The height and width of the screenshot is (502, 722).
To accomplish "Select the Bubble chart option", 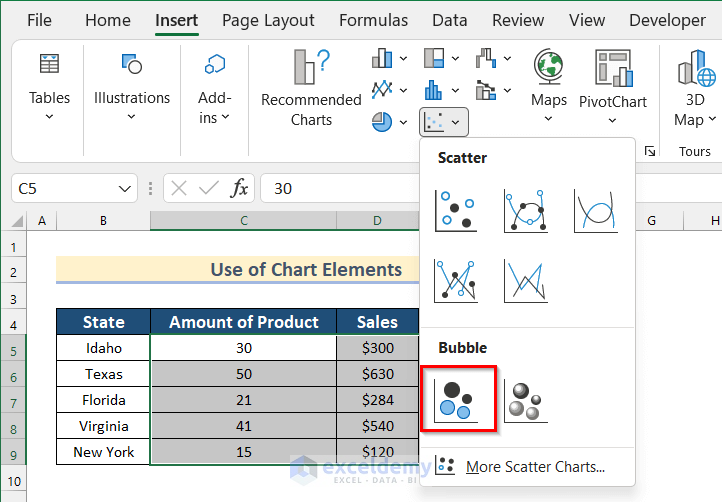I will click(459, 399).
